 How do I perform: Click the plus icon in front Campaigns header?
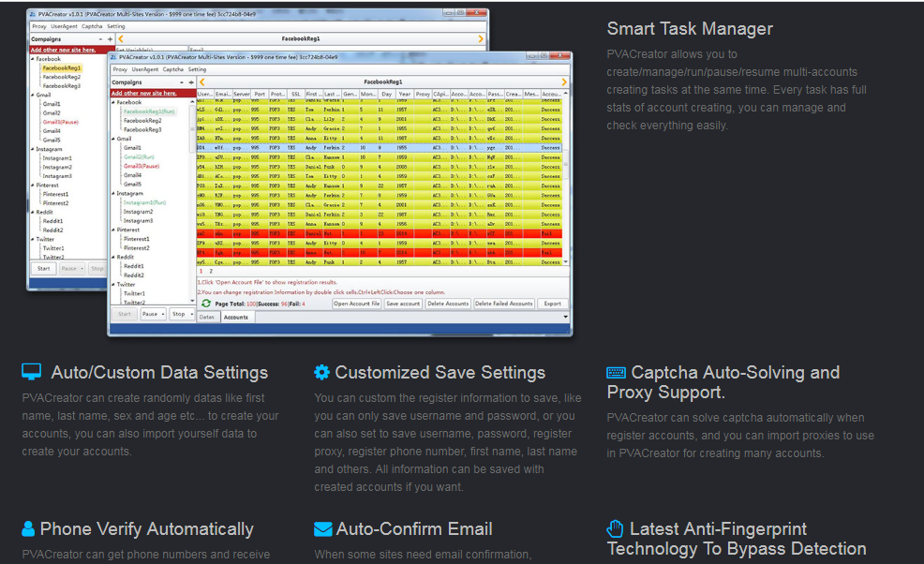click(x=191, y=82)
